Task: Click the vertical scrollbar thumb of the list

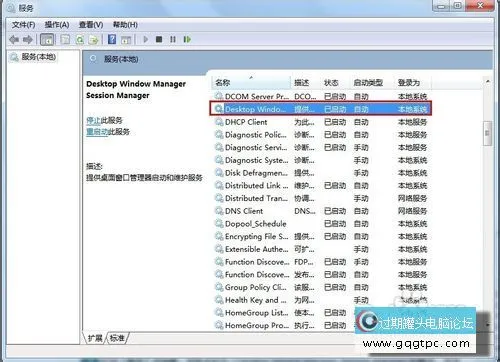Action: tap(487, 133)
